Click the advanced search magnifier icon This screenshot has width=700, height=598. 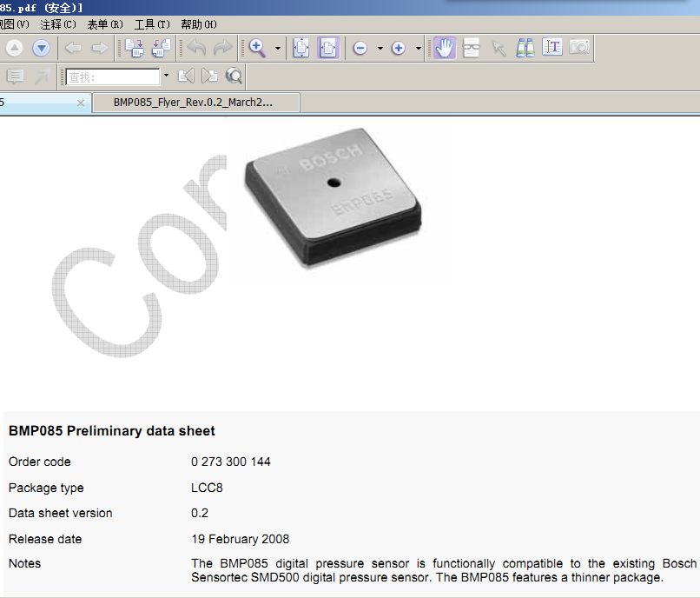click(234, 76)
